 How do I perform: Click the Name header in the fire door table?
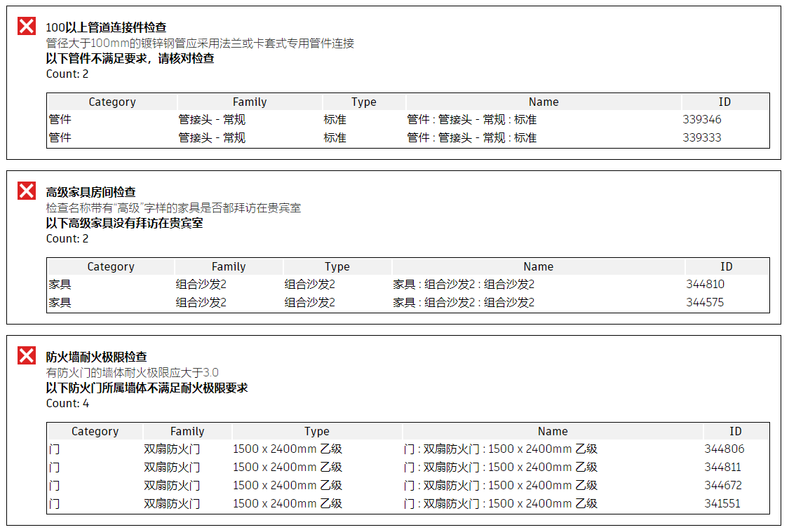click(553, 432)
